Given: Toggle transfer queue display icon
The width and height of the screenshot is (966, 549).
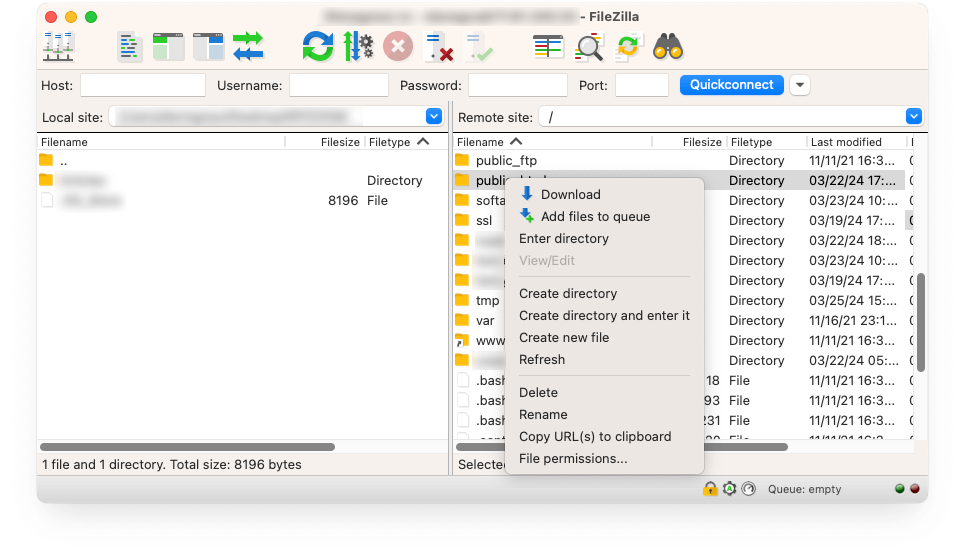Looking at the screenshot, I should [248, 47].
